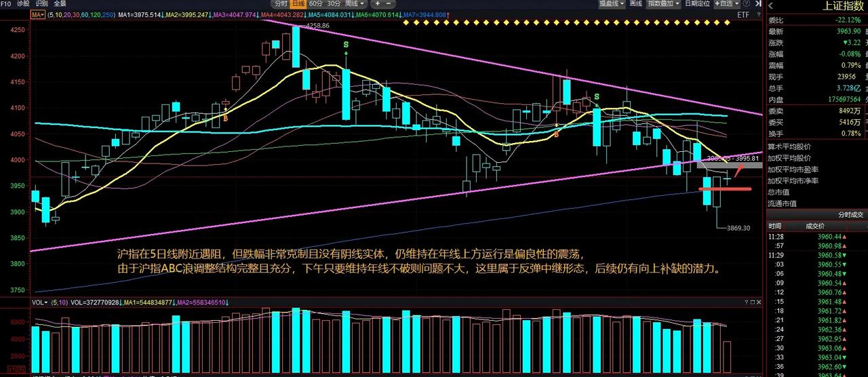Click the x10万 volume unit label
The image size is (868, 377).
click(16, 370)
